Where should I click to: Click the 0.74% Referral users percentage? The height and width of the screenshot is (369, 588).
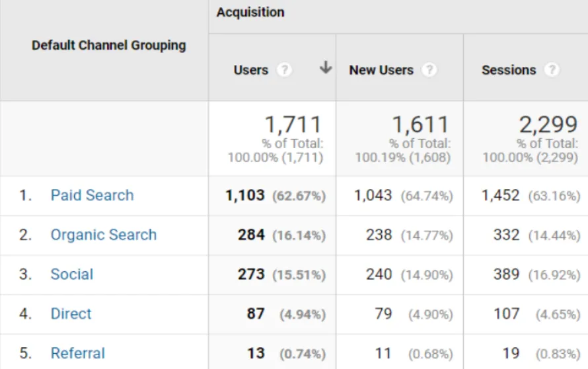303,354
